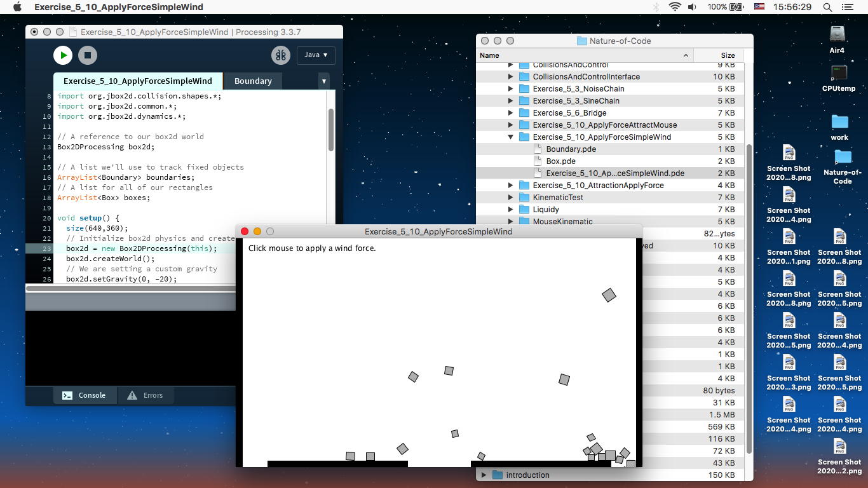Sort Finder list by Name column
The height and width of the screenshot is (488, 868).
pos(584,55)
